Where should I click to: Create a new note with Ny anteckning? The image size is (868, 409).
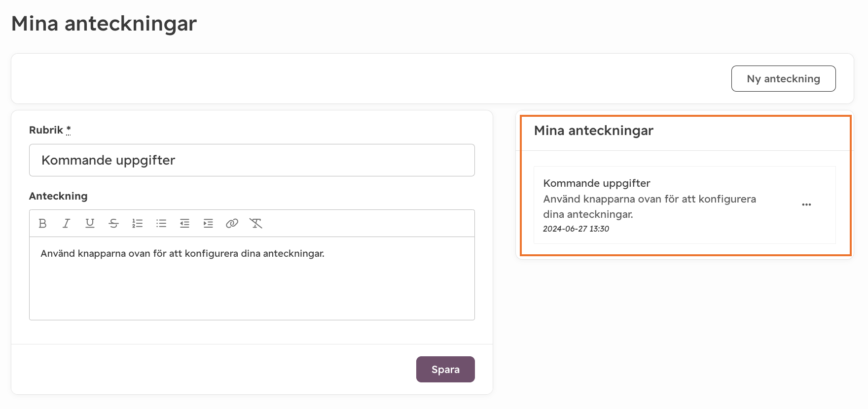pyautogui.click(x=783, y=78)
